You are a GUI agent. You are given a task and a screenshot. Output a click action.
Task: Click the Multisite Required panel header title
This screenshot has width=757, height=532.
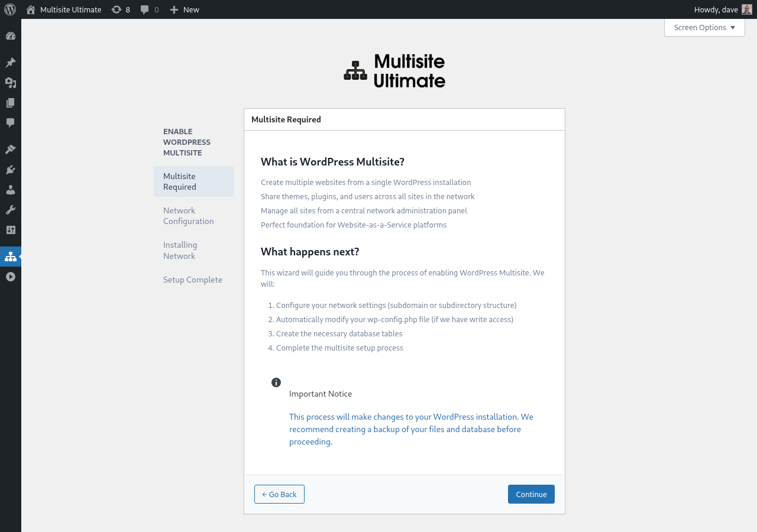pyautogui.click(x=286, y=119)
